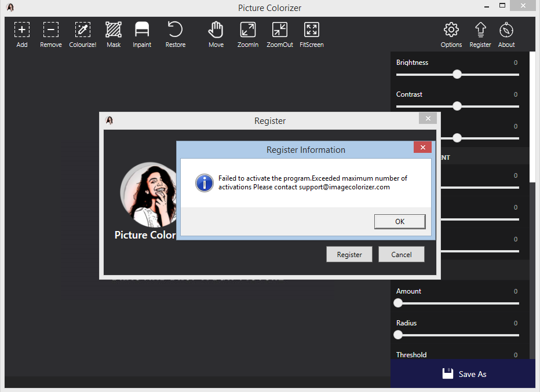Viewport: 540px width, 392px height.
Task: Activate the Inpaint tool
Action: click(142, 34)
